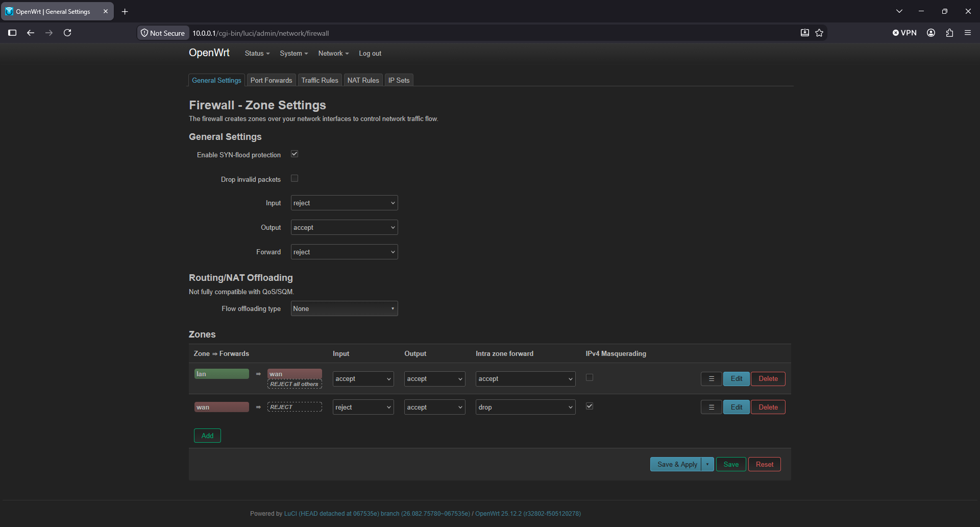The width and height of the screenshot is (980, 527).
Task: Open lan zone Input dropdown
Action: tap(363, 379)
